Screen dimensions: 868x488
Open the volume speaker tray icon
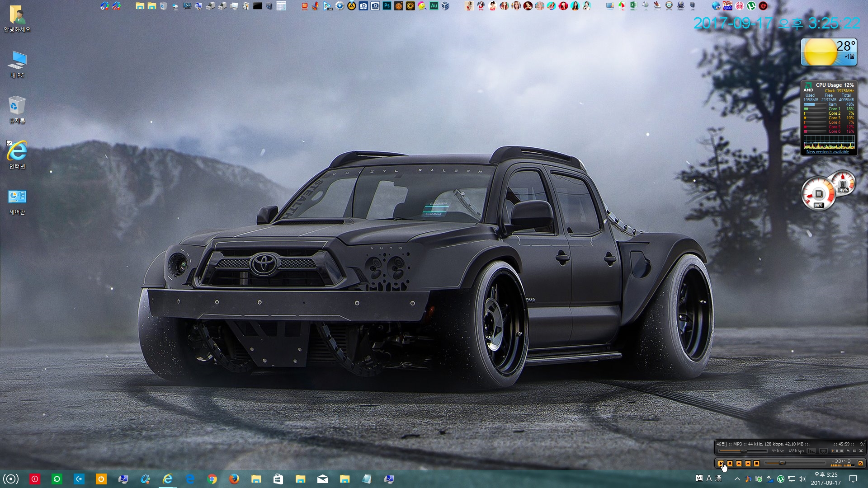pos(802,479)
